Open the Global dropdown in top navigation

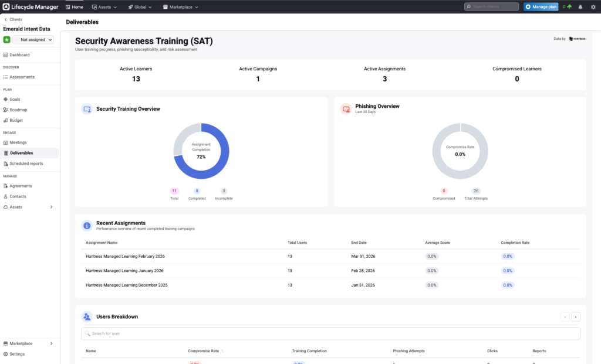click(140, 7)
